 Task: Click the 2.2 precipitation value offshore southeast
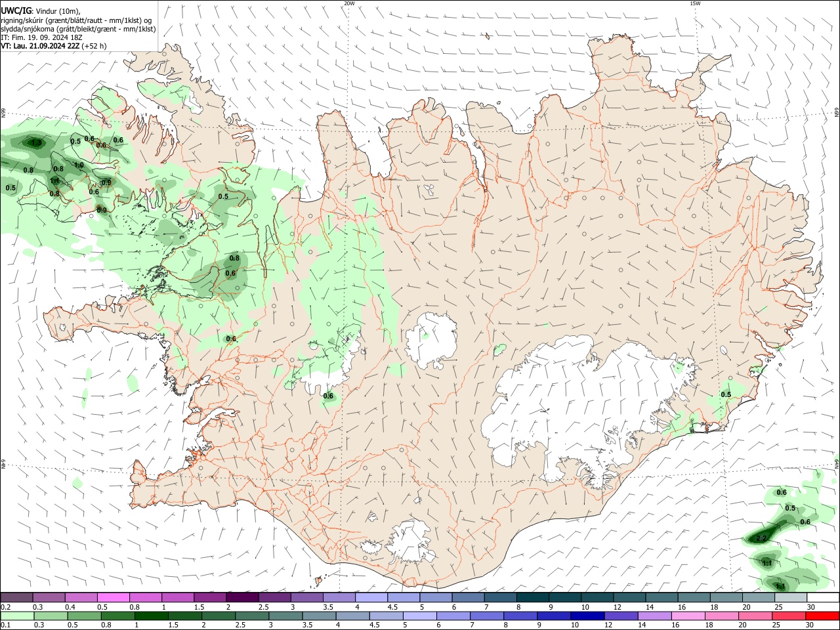[761, 539]
